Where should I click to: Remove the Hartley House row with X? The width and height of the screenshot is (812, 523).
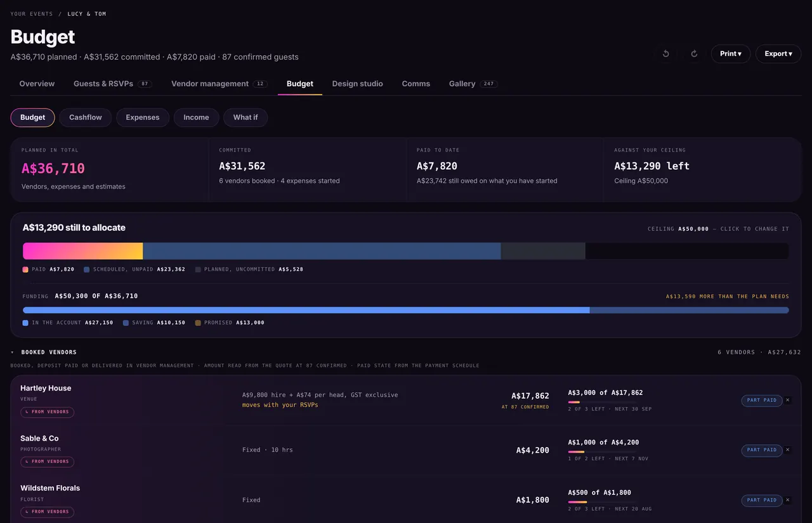click(x=788, y=400)
